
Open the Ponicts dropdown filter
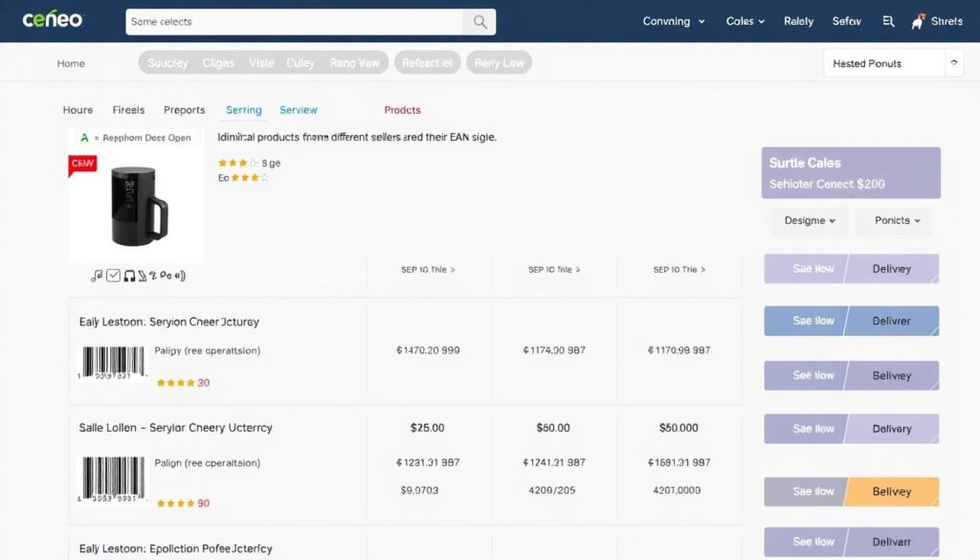[x=897, y=220]
